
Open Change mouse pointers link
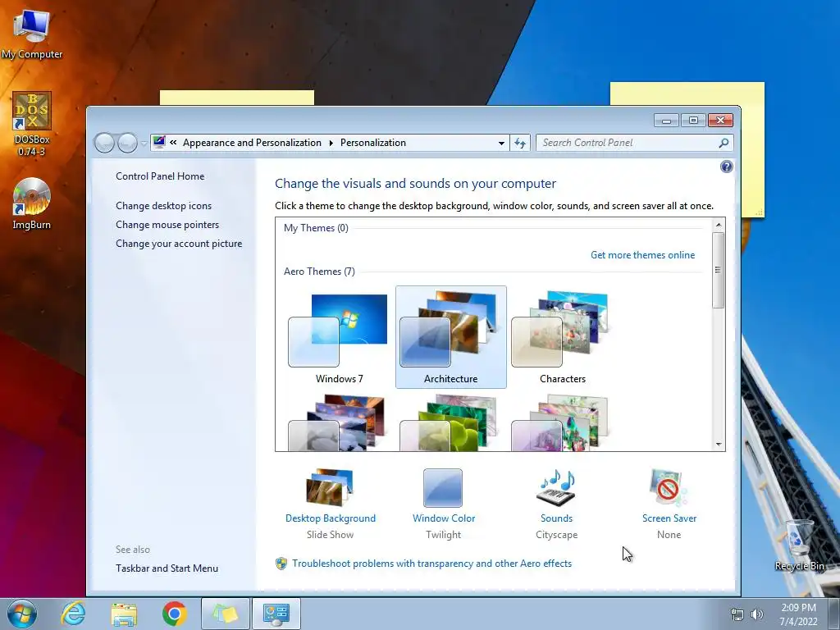point(167,225)
